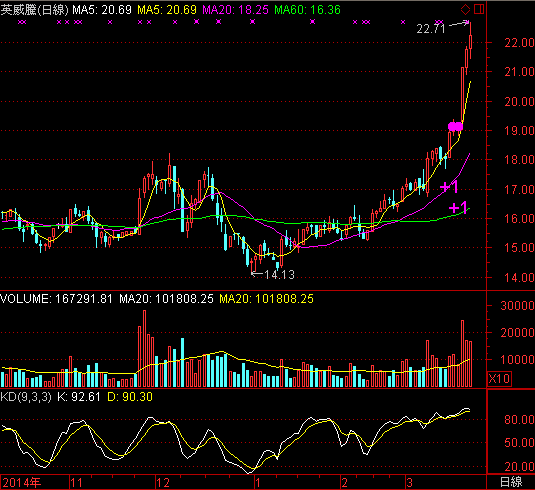535x490 pixels.
Task: Click the X10 volume multiplier box
Action: tap(499, 379)
